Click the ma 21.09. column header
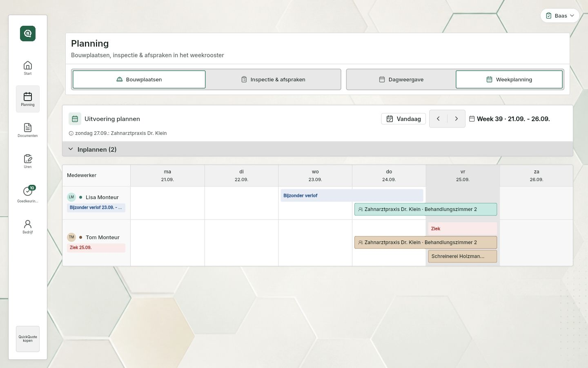The width and height of the screenshot is (588, 368). [167, 175]
